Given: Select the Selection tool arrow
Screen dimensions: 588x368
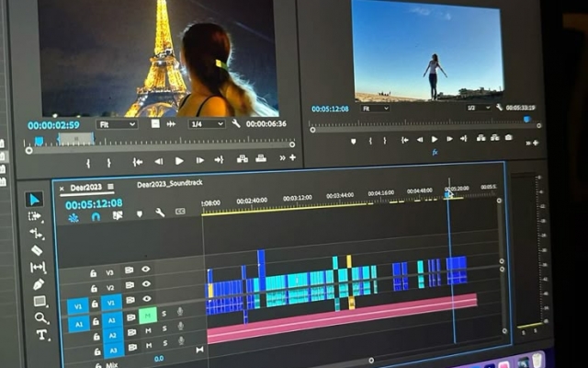Looking at the screenshot, I should pos(34,200).
